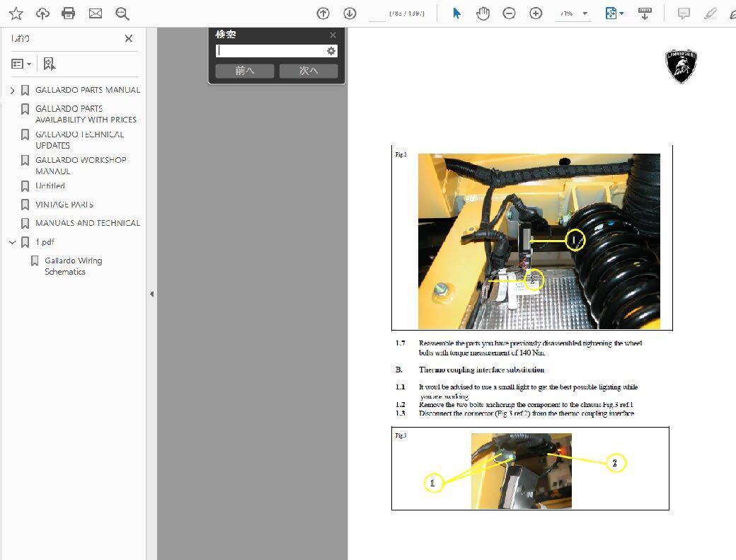Close the 検索 search box

coord(333,35)
